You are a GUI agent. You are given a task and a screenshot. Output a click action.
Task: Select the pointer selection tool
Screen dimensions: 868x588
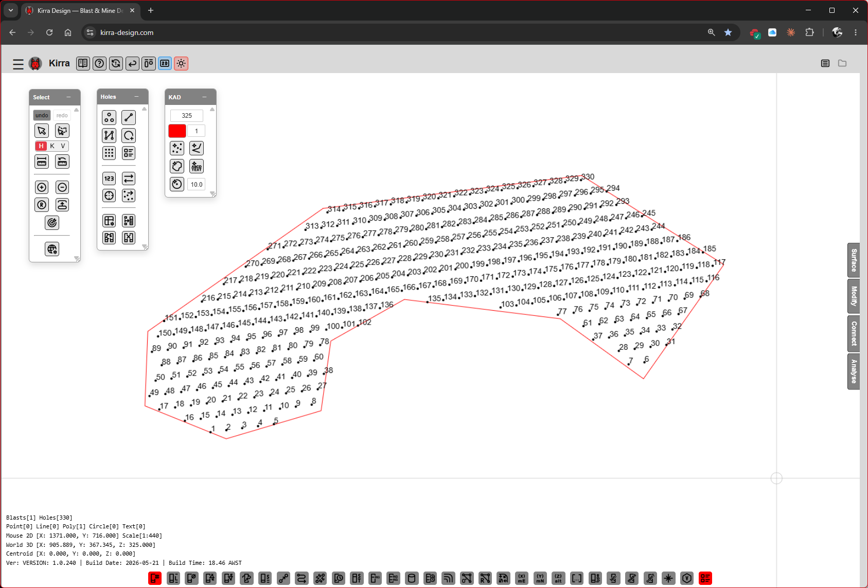pos(42,131)
